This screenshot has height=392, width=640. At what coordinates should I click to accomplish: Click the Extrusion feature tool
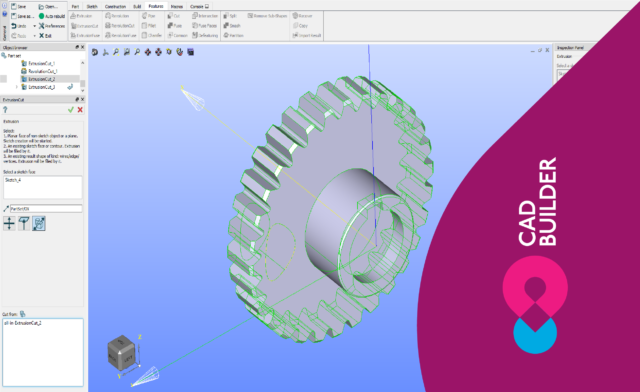coord(81,16)
